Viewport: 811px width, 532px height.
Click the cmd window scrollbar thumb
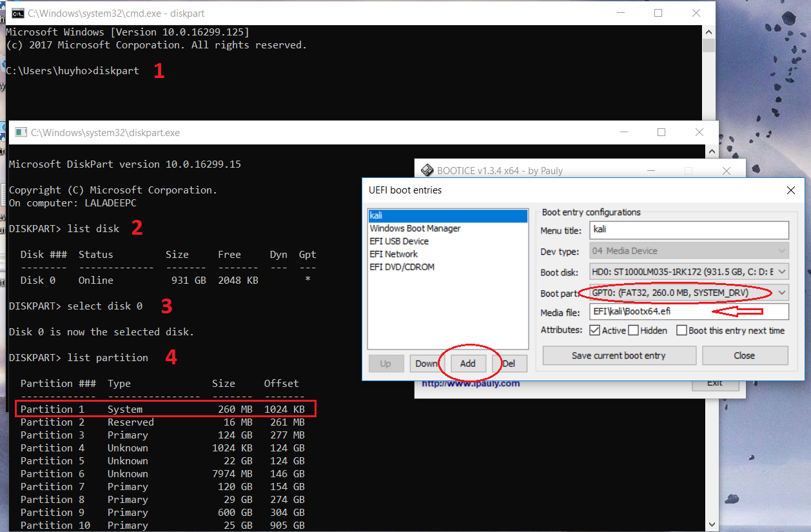[x=708, y=46]
